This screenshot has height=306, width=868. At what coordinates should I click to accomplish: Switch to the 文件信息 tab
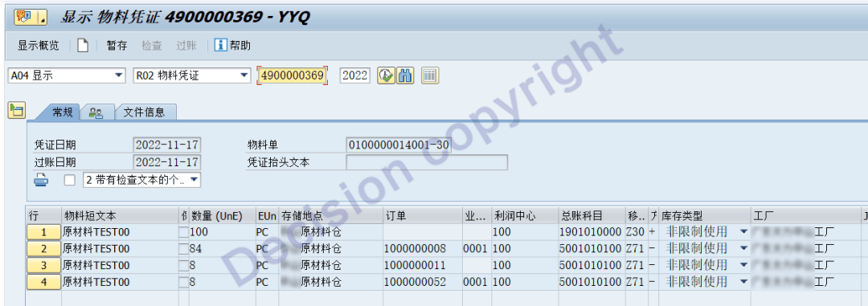[144, 112]
